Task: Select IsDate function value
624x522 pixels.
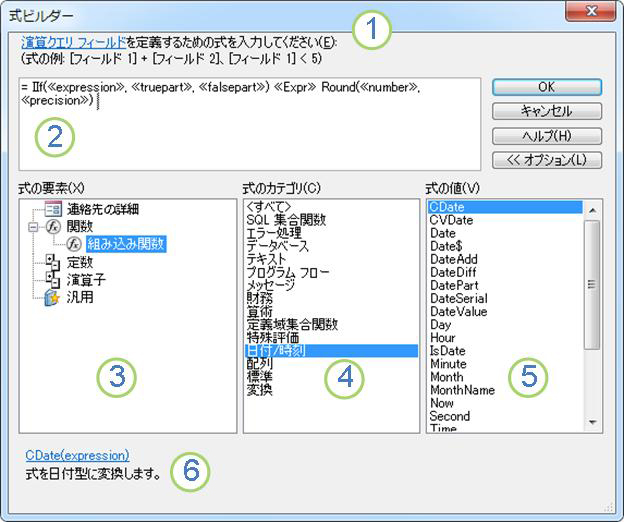Action: pos(505,351)
